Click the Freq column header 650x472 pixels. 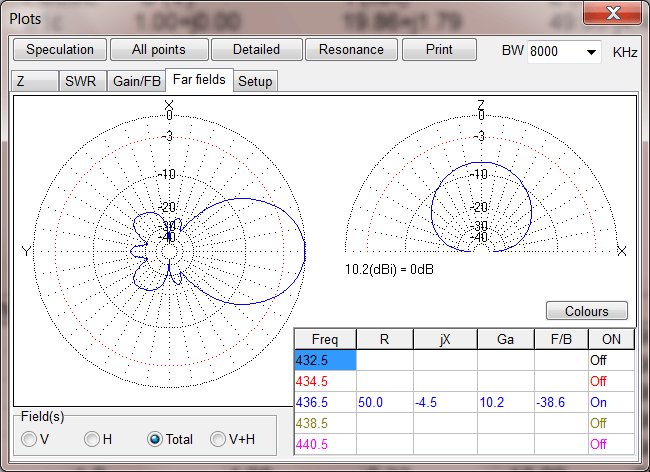click(325, 339)
